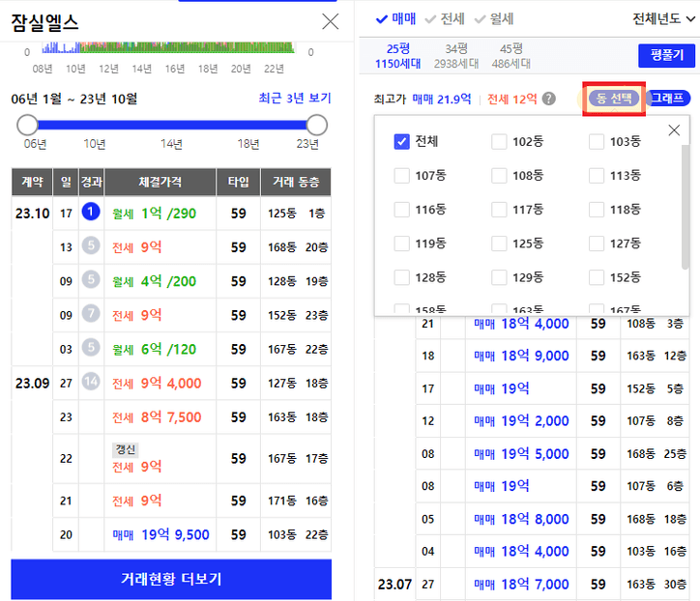This screenshot has width=700, height=601.
Task: Select the 전세 9억 4,000 row
Action: (x=192, y=383)
